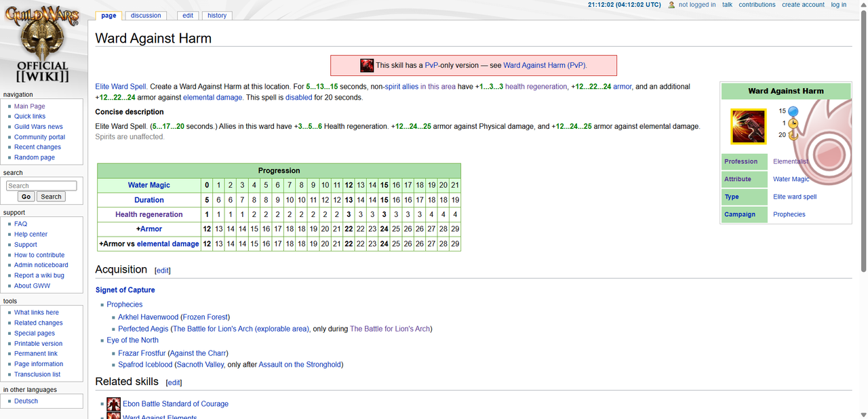
Task: Click the log in link
Action: click(x=839, y=5)
